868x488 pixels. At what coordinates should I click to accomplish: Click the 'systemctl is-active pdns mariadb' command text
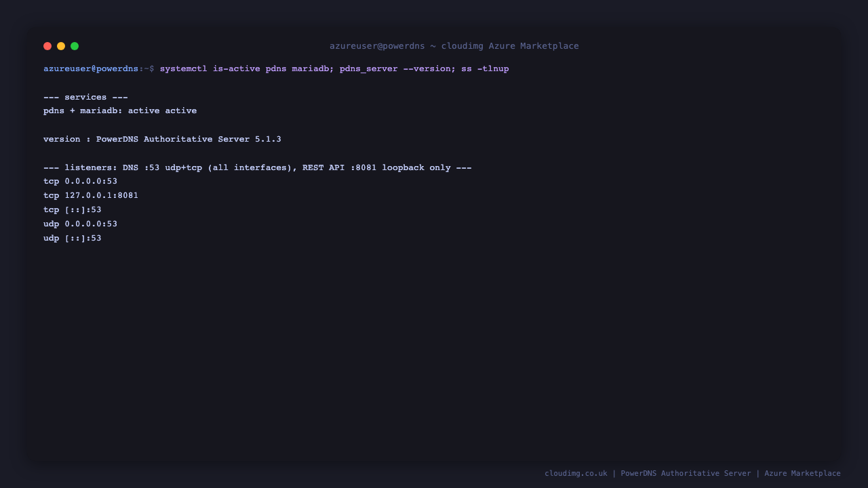tap(244, 68)
